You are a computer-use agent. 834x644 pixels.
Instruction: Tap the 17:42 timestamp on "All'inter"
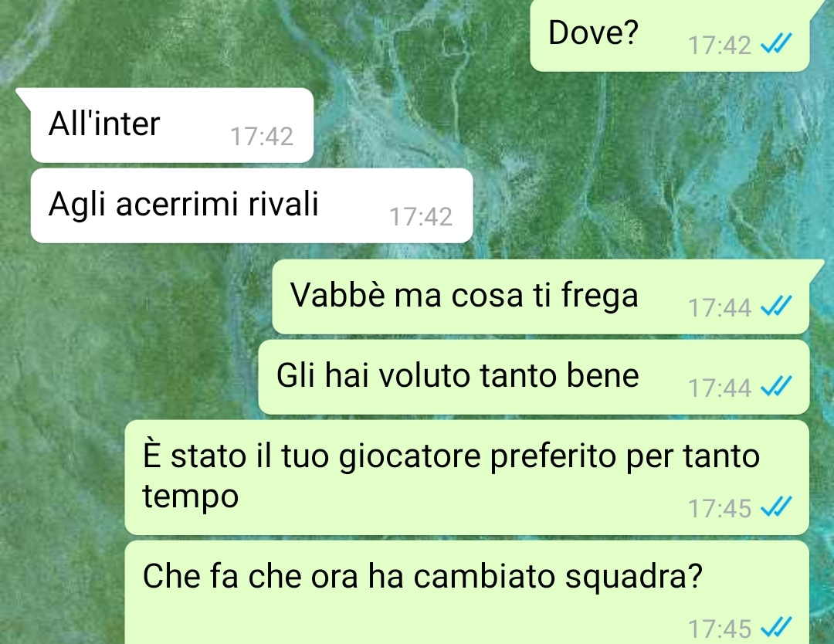point(262,137)
